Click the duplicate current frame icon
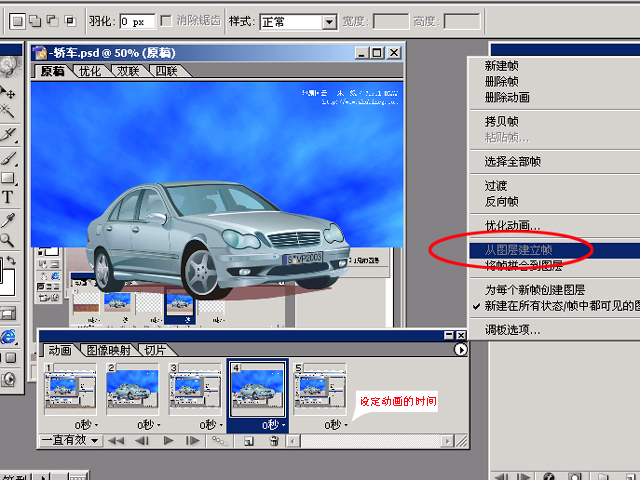This screenshot has width=640, height=480. [x=246, y=440]
